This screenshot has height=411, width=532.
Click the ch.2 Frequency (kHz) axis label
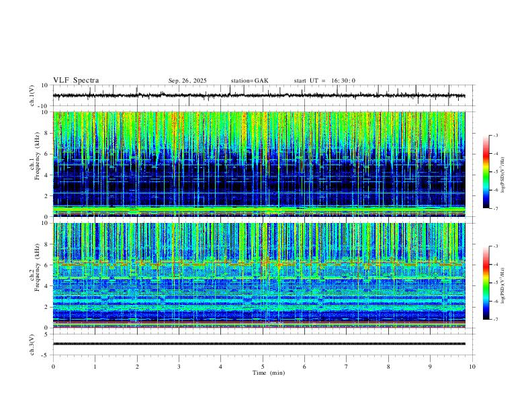point(35,267)
